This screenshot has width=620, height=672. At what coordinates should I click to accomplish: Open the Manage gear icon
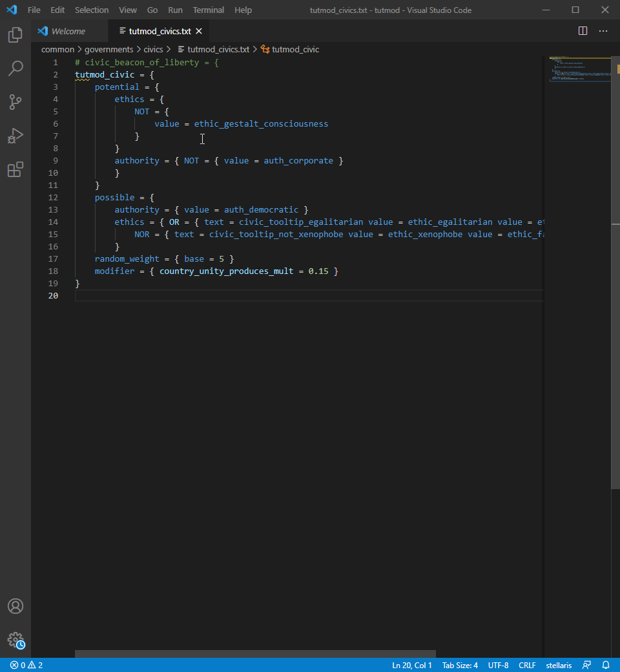15,640
